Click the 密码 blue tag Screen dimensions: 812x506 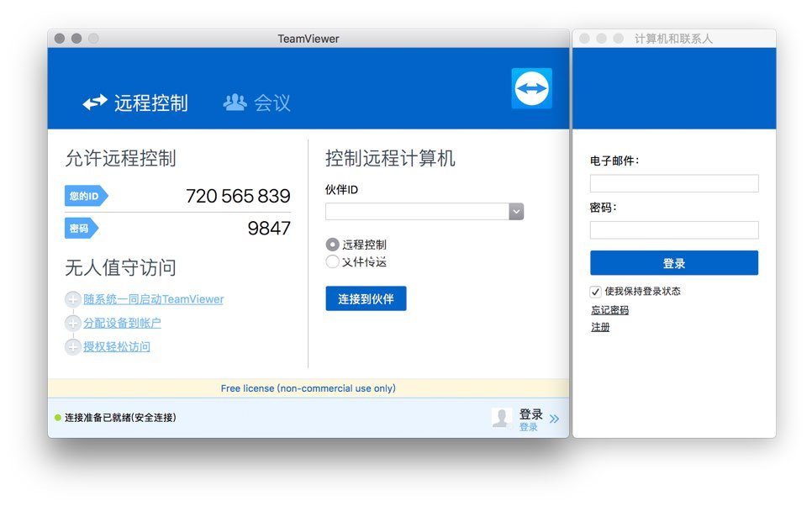click(x=82, y=229)
